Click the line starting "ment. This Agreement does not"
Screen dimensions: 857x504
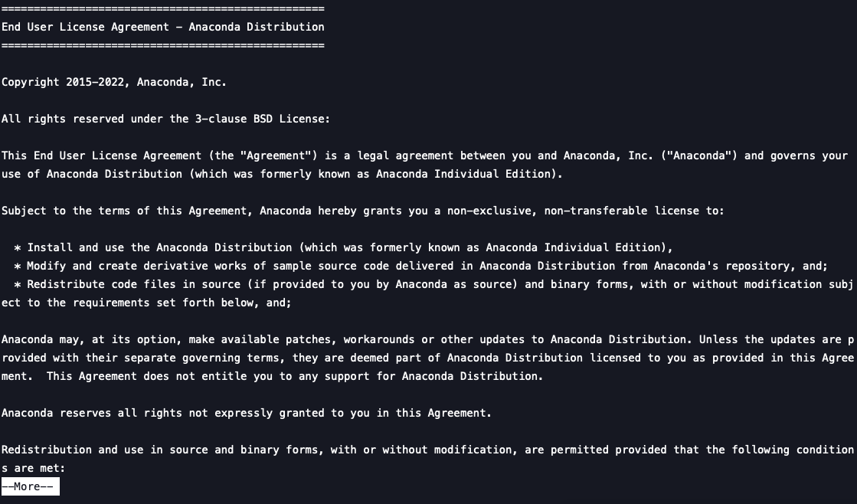(x=272, y=376)
